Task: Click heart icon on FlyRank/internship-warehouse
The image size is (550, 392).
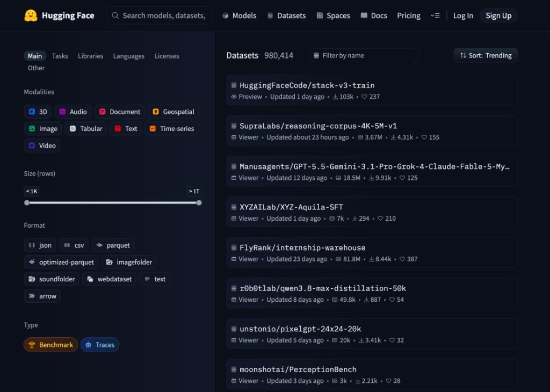Action: pos(402,259)
